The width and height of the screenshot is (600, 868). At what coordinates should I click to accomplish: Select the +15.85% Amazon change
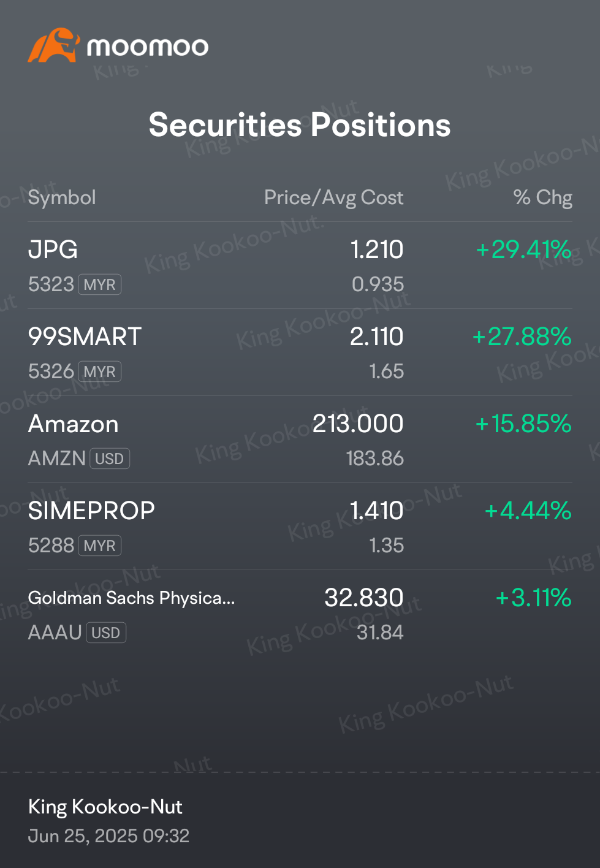524,424
